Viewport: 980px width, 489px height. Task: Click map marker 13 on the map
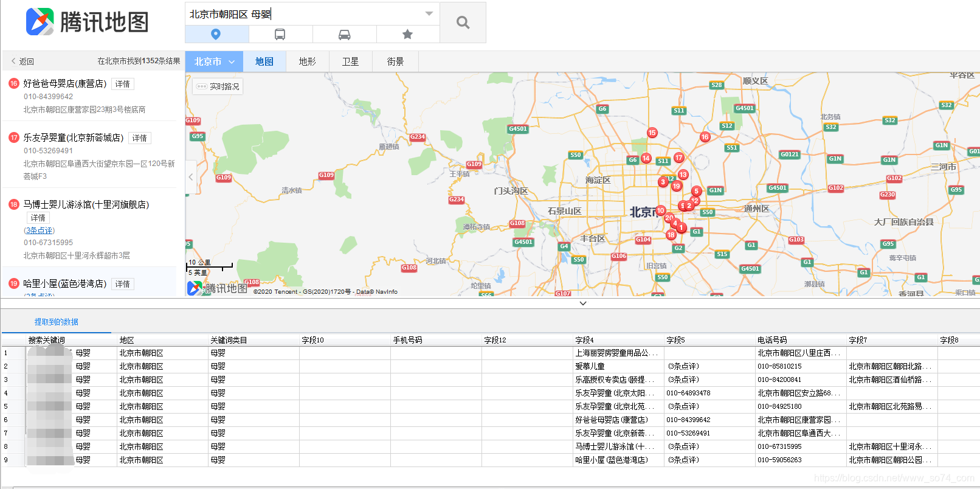click(x=683, y=175)
